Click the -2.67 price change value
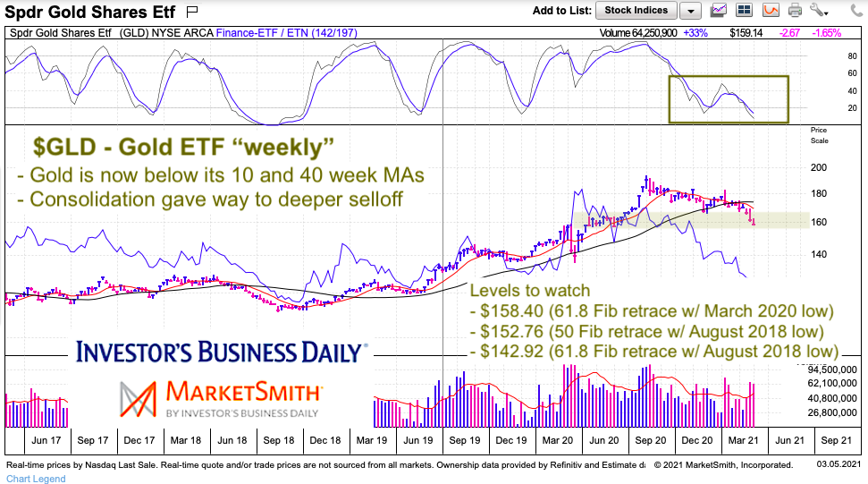 789,33
